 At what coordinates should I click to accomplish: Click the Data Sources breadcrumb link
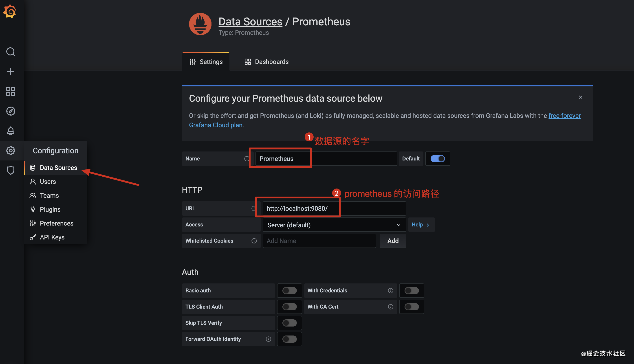click(250, 22)
